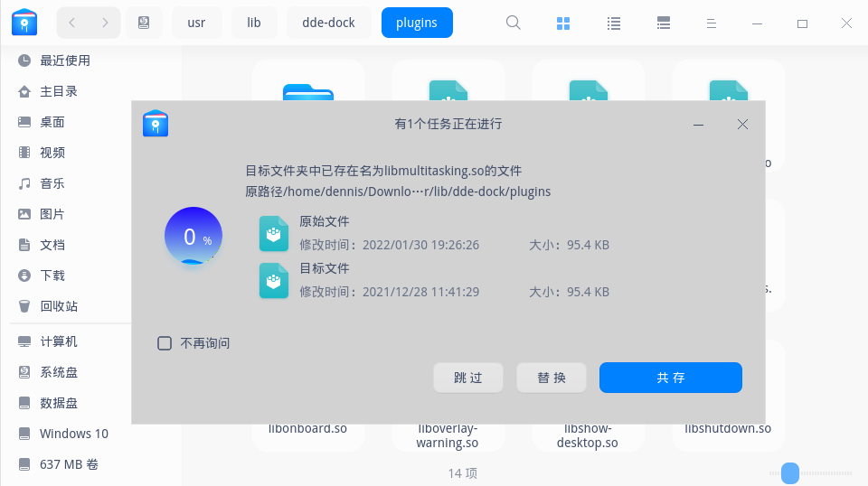Select liboverlay-warning.so file
Viewport: 868px width, 486px height.
(x=448, y=435)
